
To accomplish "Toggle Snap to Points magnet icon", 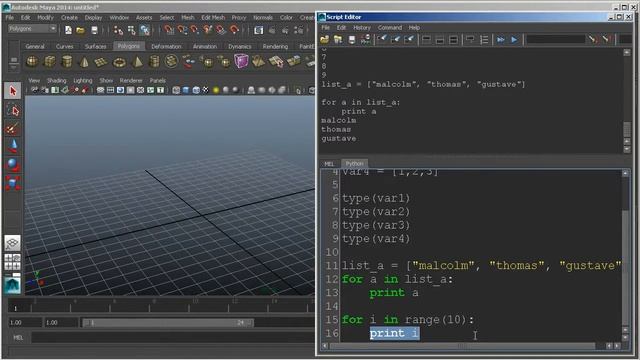I will coord(195,30).
